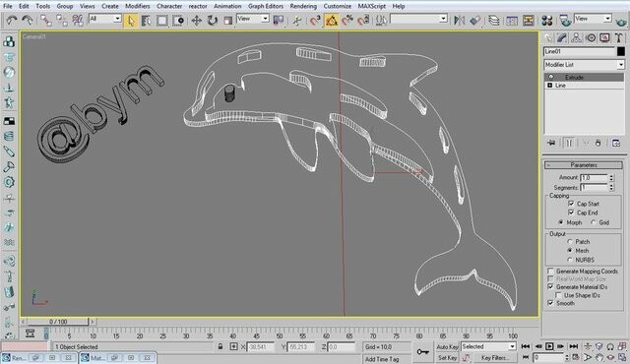
Task: Switch to the Hierarchy panel icon
Action: (576, 38)
